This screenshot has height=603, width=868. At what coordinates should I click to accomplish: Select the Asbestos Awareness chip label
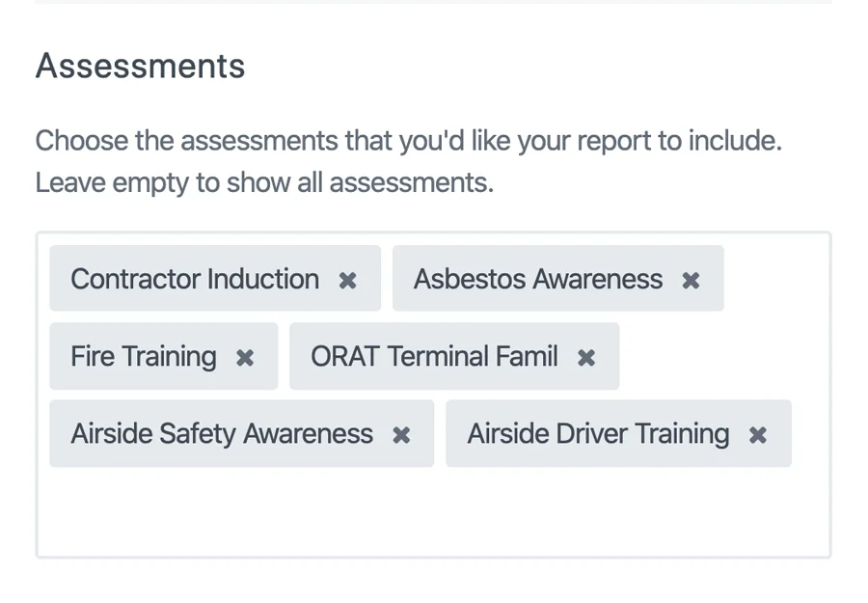536,279
